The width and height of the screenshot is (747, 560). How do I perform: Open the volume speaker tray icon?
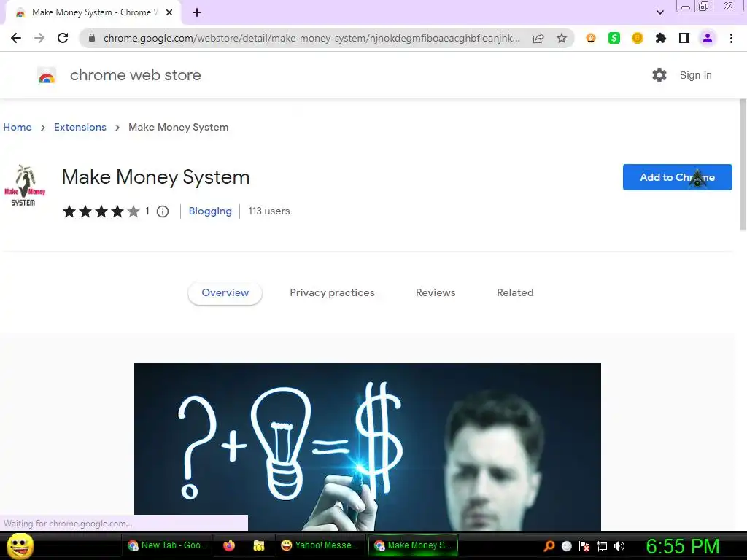point(619,546)
